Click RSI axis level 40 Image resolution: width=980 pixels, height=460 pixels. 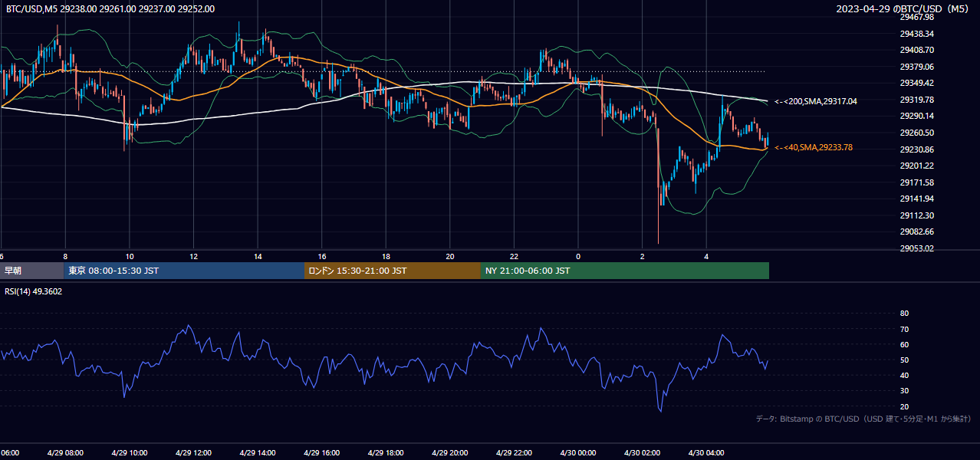click(x=904, y=375)
